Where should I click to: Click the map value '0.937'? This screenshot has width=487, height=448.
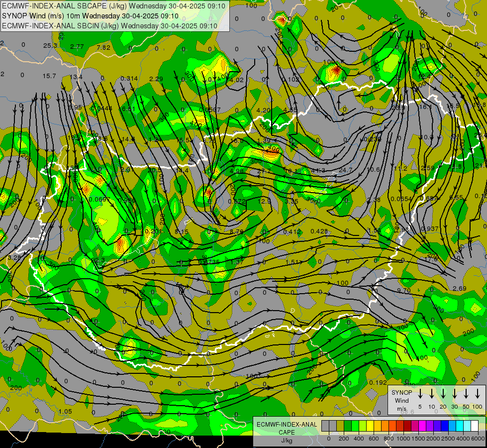pyautogui.click(x=429, y=229)
